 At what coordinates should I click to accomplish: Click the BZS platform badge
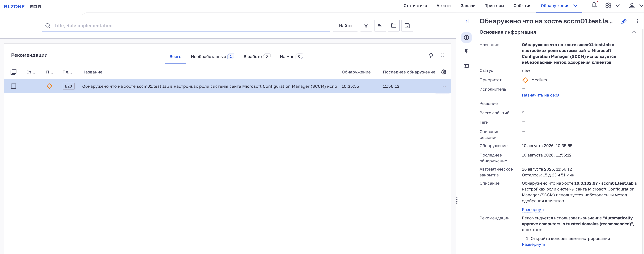pyautogui.click(x=69, y=86)
